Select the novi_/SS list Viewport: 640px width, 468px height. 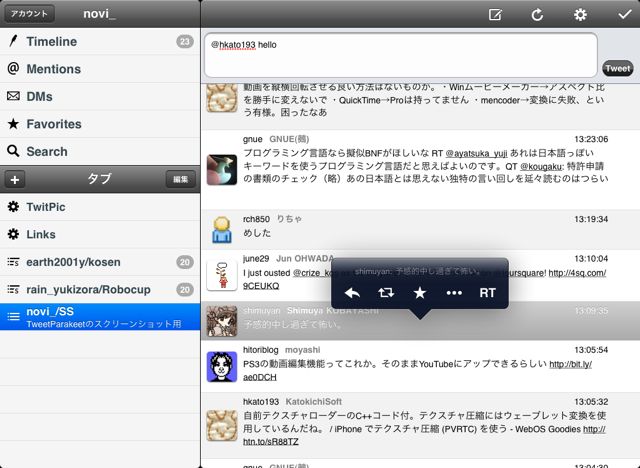pos(100,317)
